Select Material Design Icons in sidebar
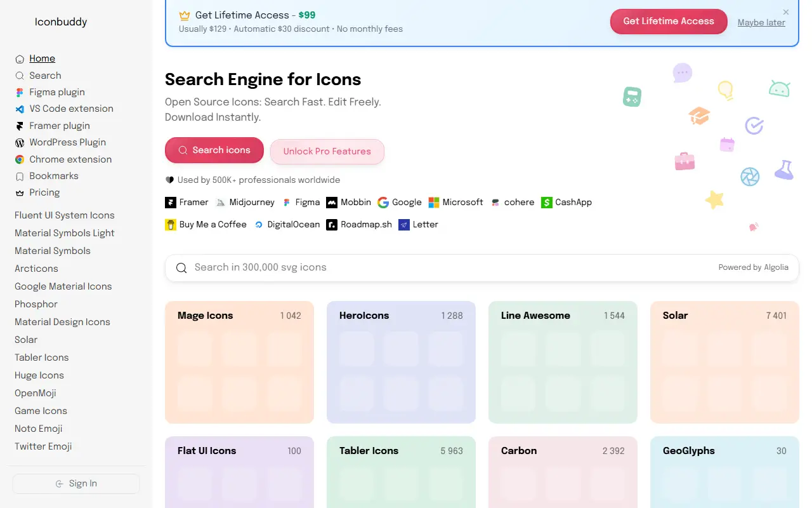 click(62, 322)
